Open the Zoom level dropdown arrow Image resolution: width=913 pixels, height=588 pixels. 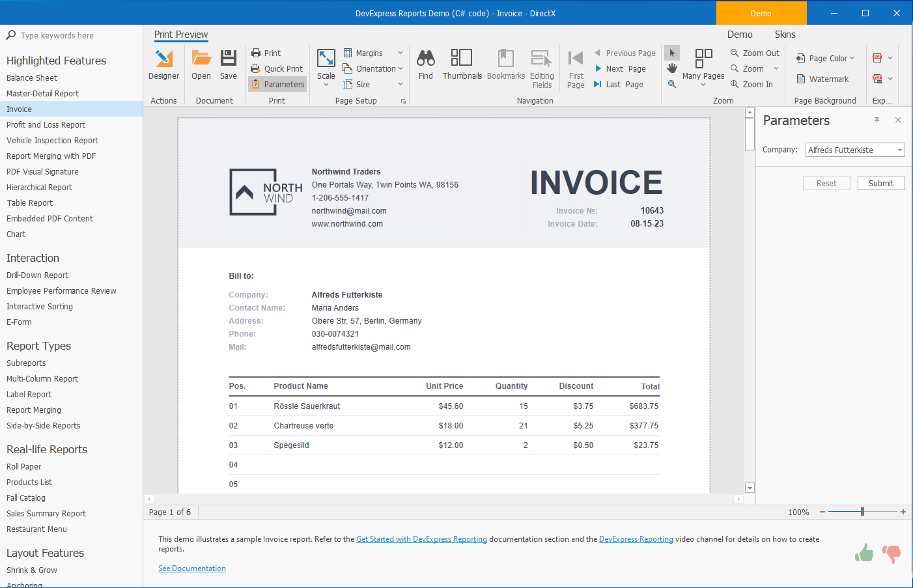coord(776,68)
